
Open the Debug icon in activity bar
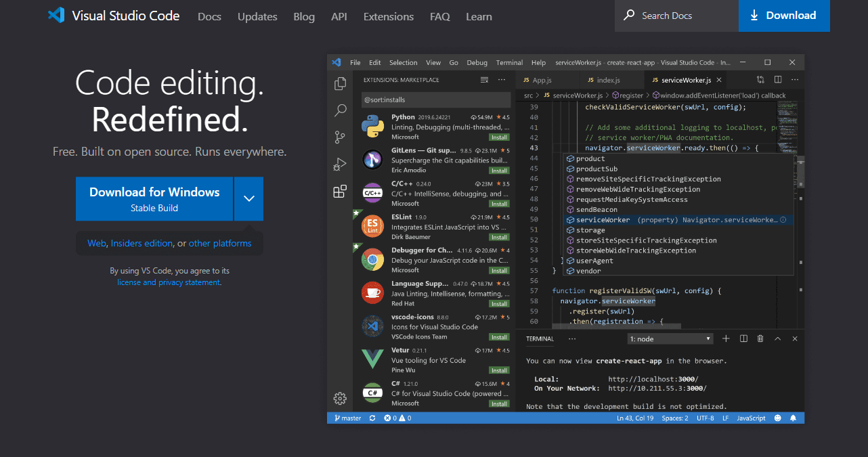coord(340,164)
